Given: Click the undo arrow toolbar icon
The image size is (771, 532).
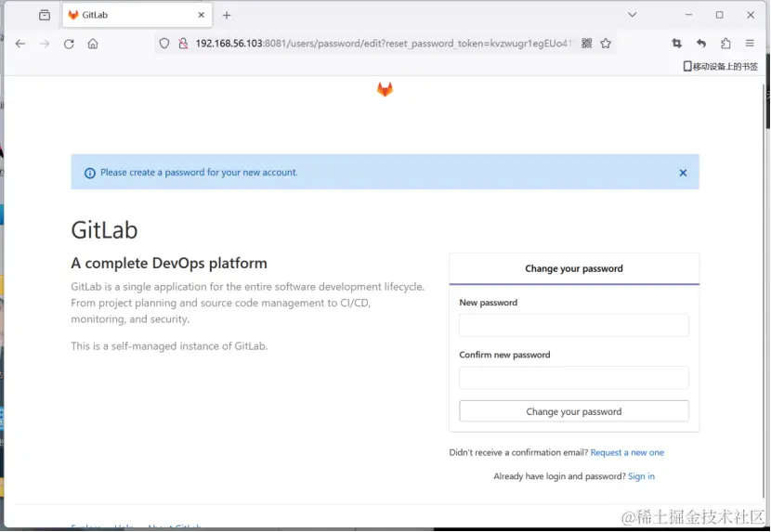Looking at the screenshot, I should tap(701, 44).
